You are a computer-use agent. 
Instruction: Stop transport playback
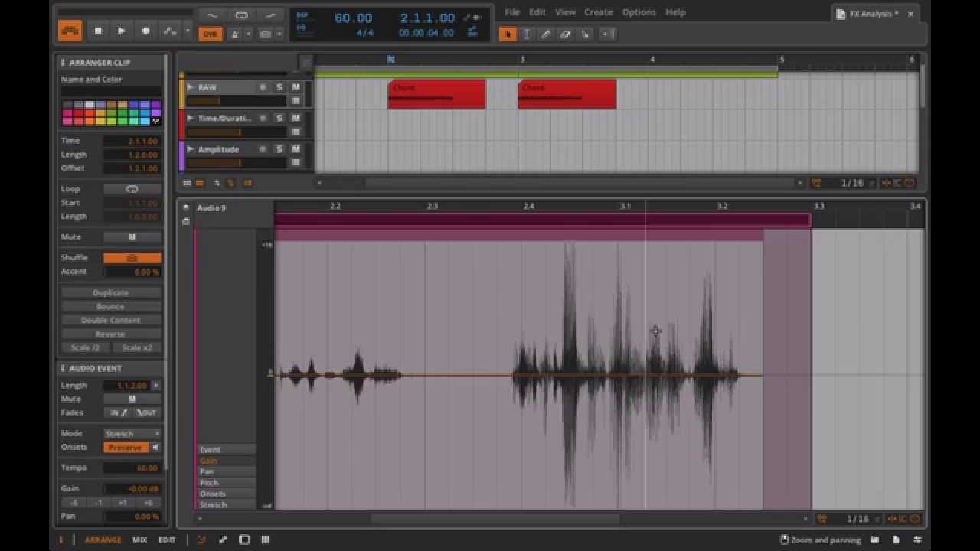pos(98,31)
